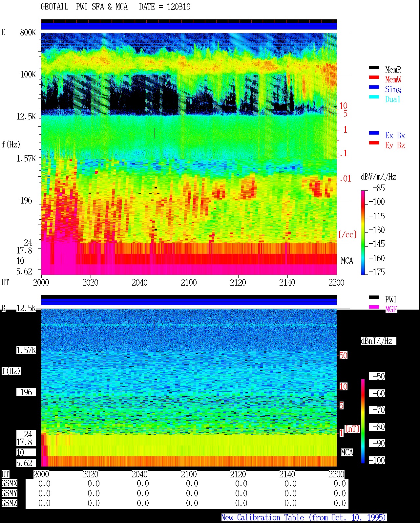The height and width of the screenshot is (523, 420).
Task: Open the New Calibration Table note link
Action: (x=304, y=517)
